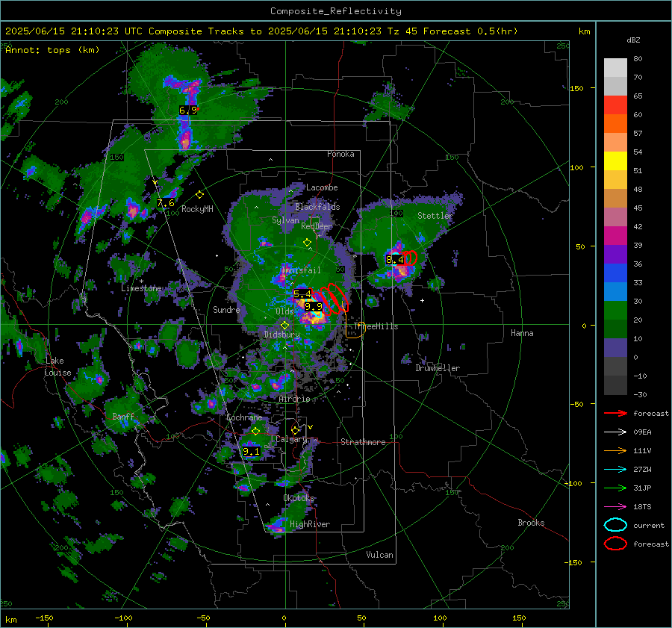Click the Stettler town label
Screen dimensions: 672x628
coord(435,216)
